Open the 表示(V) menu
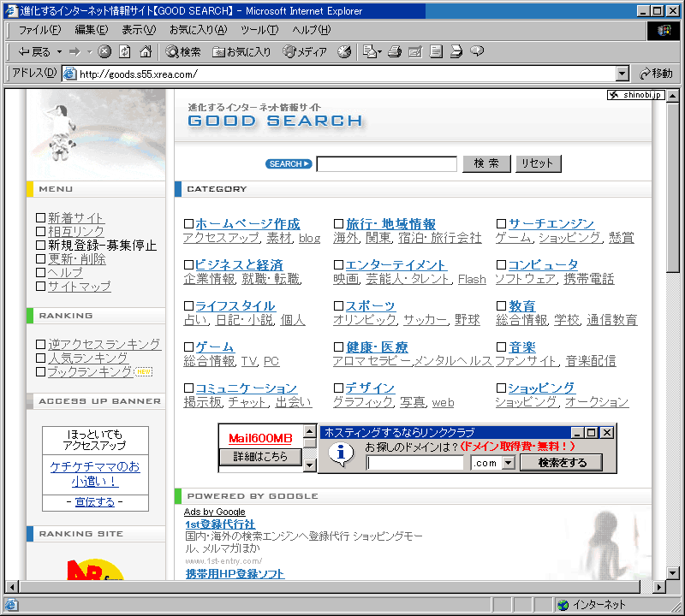This screenshot has height=616, width=685. pyautogui.click(x=139, y=30)
